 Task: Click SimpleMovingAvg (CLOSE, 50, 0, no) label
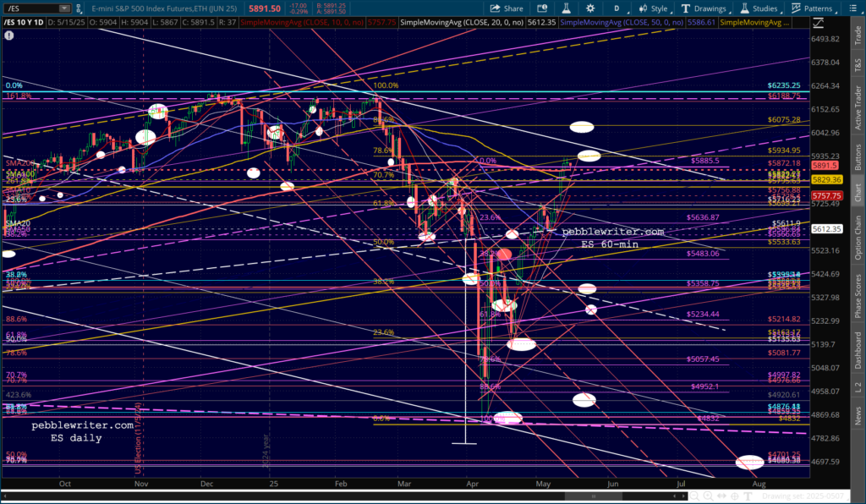[x=622, y=23]
